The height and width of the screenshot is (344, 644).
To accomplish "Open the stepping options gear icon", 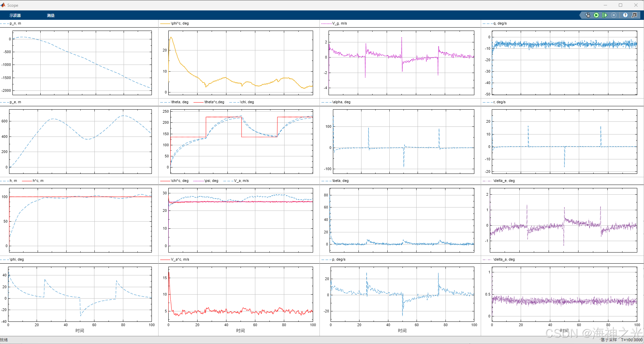I will pyautogui.click(x=588, y=15).
